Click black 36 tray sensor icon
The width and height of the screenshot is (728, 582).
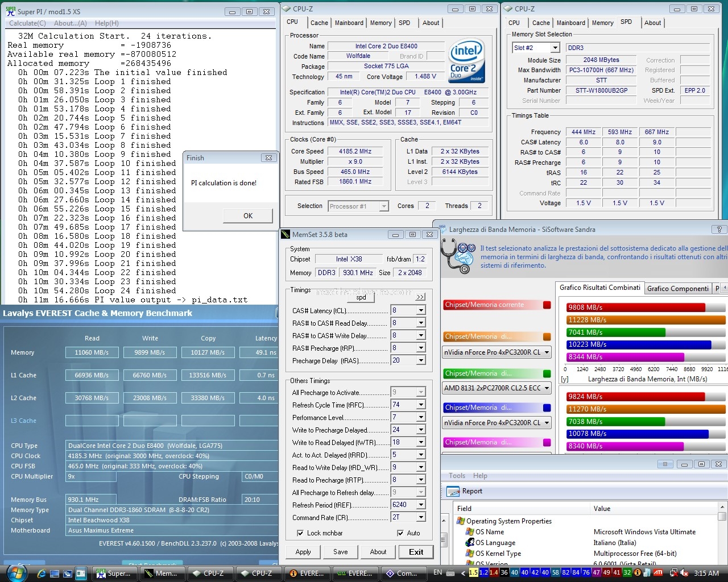point(504,573)
